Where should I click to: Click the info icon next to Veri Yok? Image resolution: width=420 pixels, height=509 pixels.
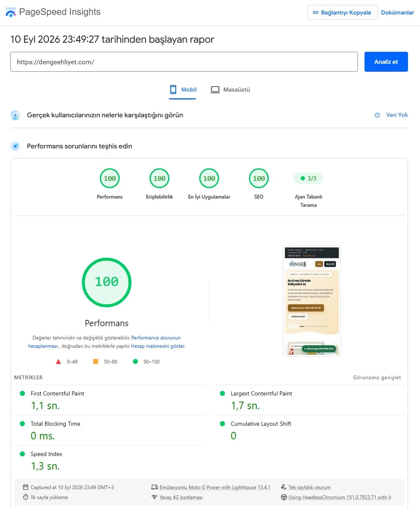[377, 115]
